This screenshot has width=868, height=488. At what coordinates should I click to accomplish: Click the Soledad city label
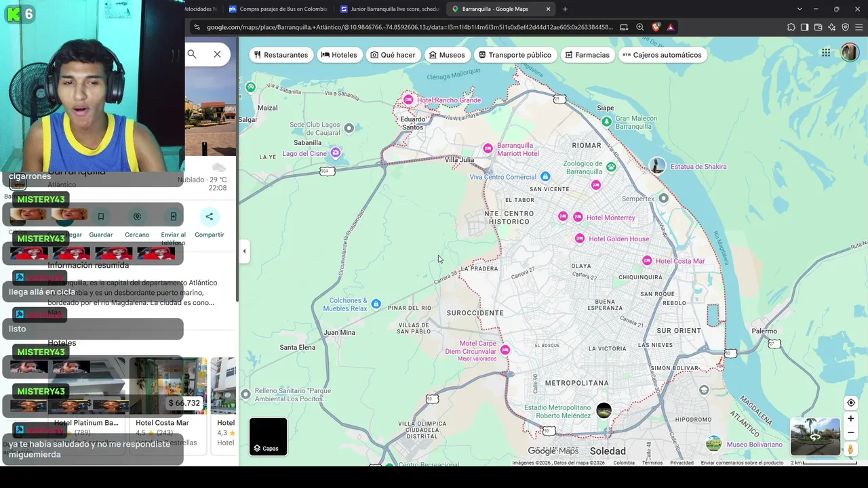point(608,451)
